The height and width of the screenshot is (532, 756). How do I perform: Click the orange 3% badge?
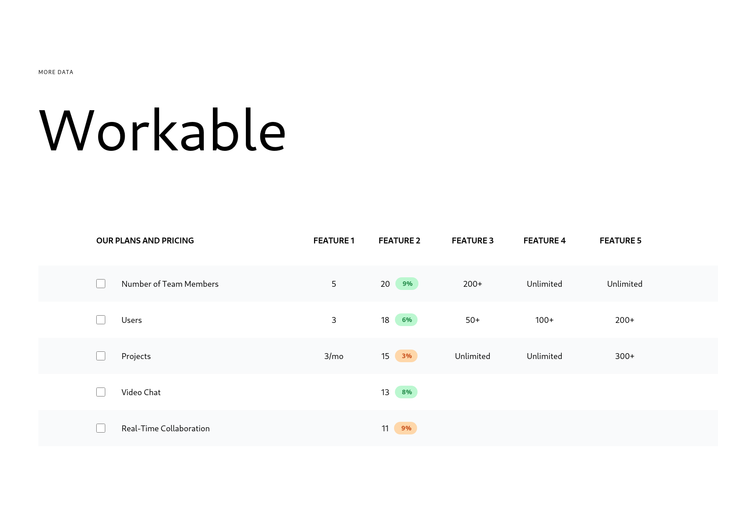pos(407,356)
